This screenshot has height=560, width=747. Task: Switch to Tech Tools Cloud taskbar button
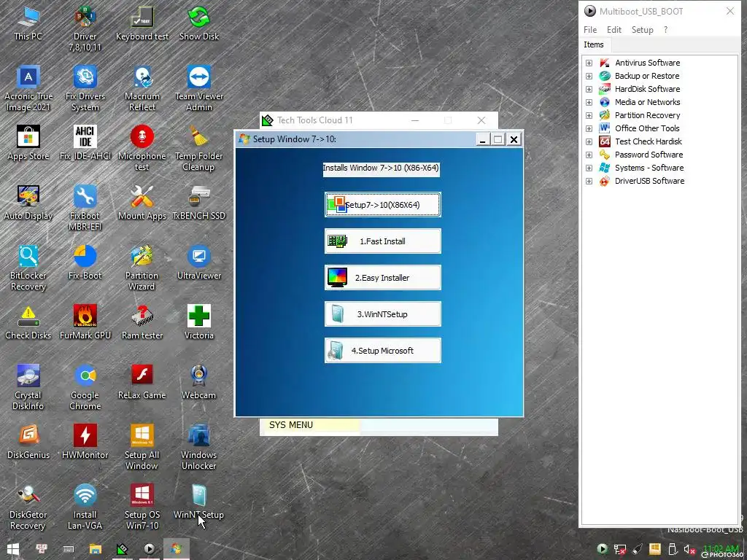[123, 549]
